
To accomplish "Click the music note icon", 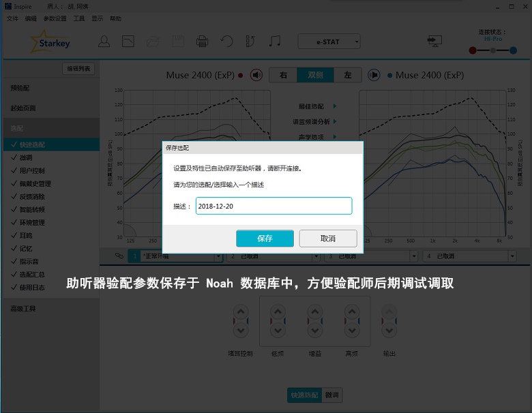I will pos(274,42).
